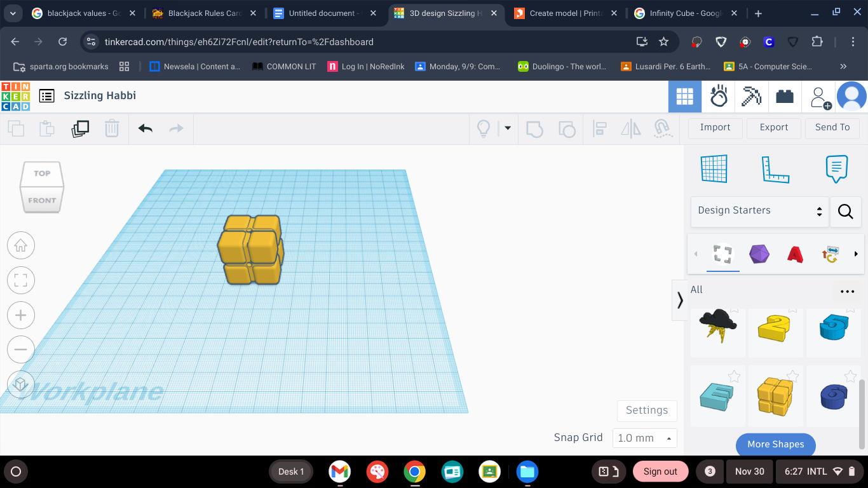Switch to Bricks mode
The width and height of the screenshot is (868, 488).
785,97
